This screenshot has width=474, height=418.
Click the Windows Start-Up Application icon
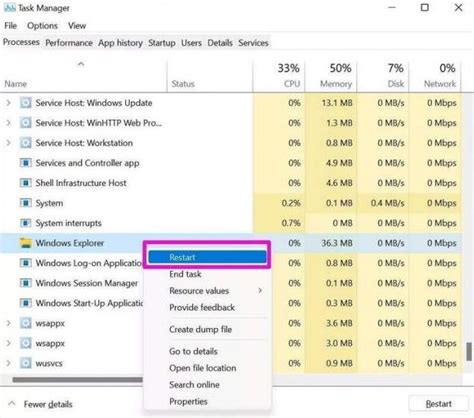pyautogui.click(x=26, y=303)
